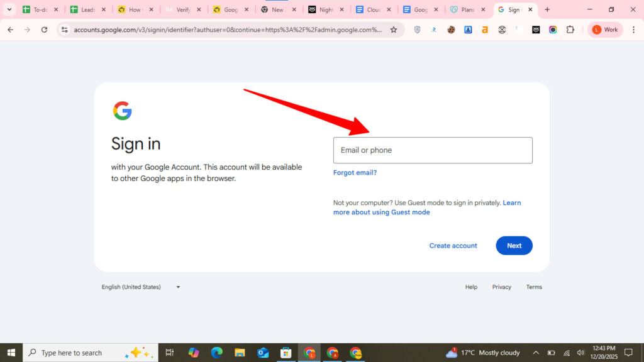Click the Email or phone input field
The height and width of the screenshot is (362, 644).
pos(433,150)
